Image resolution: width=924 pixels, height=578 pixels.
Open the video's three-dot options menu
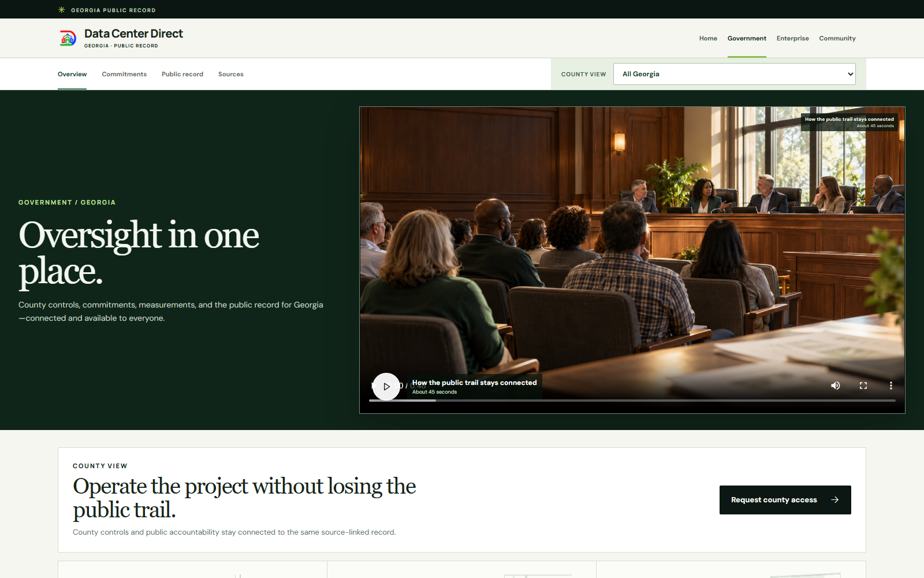891,386
